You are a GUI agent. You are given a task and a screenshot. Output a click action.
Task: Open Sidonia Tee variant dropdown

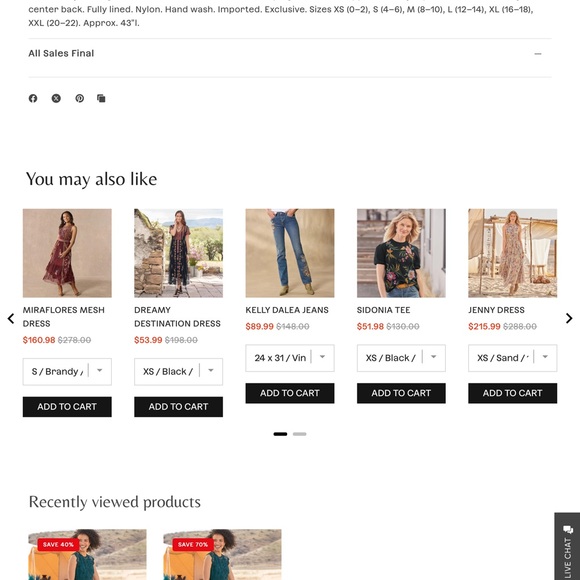(401, 358)
